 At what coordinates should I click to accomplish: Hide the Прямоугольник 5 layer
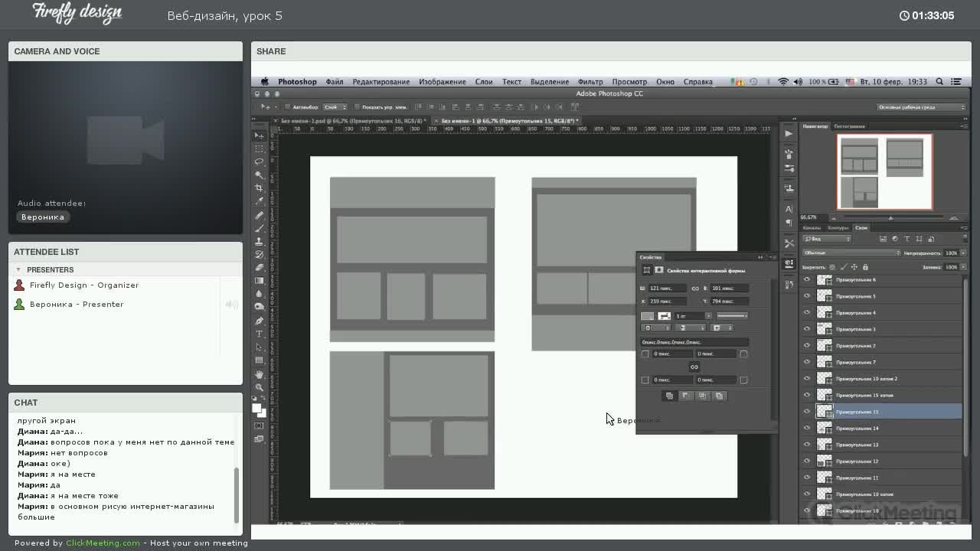coord(807,296)
